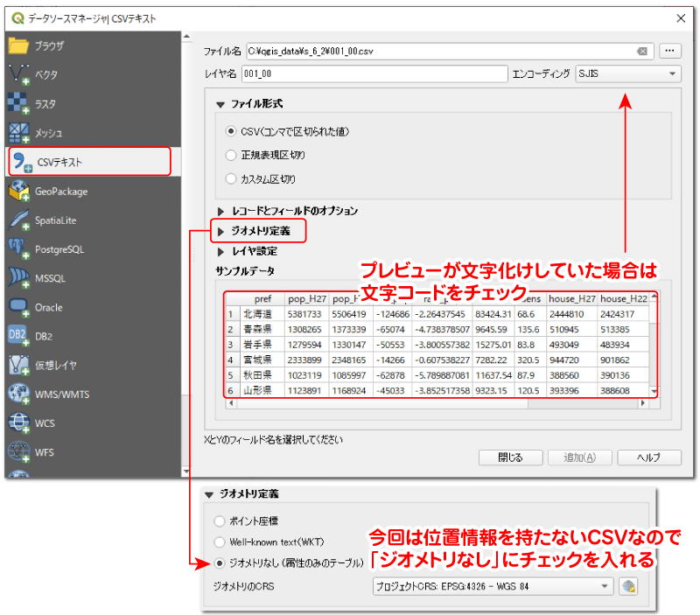This screenshot has width=700, height=615.
Task: Click the pref column header
Action: click(262, 298)
